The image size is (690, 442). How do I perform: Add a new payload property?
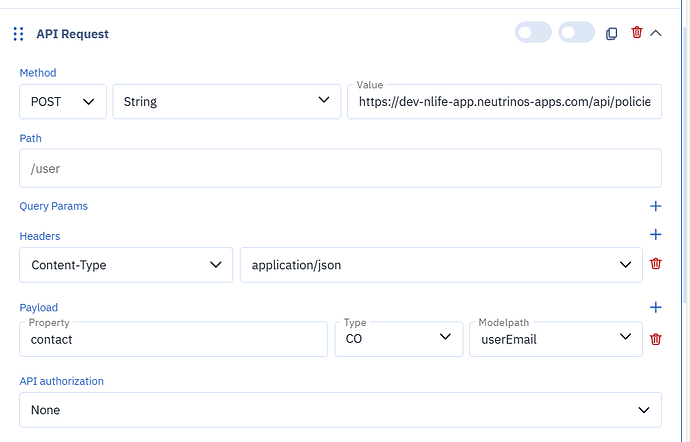pyautogui.click(x=656, y=307)
